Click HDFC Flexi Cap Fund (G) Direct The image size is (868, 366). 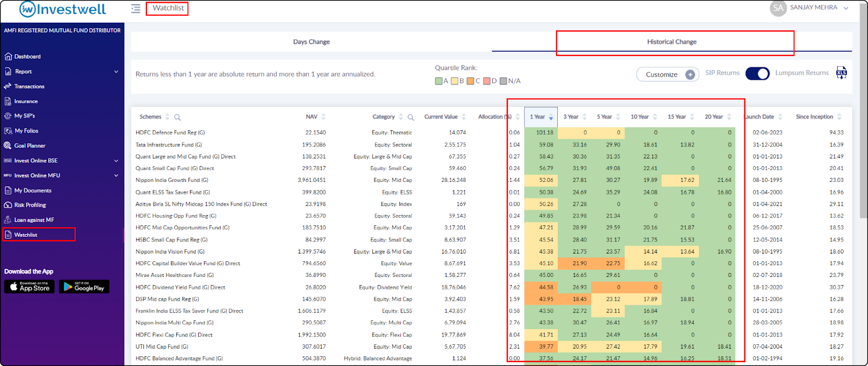click(174, 335)
